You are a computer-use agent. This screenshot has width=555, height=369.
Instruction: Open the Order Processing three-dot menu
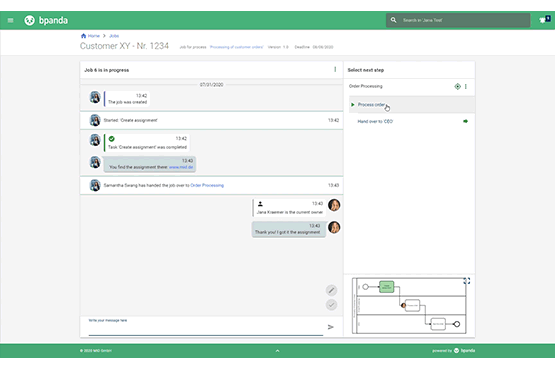click(466, 86)
